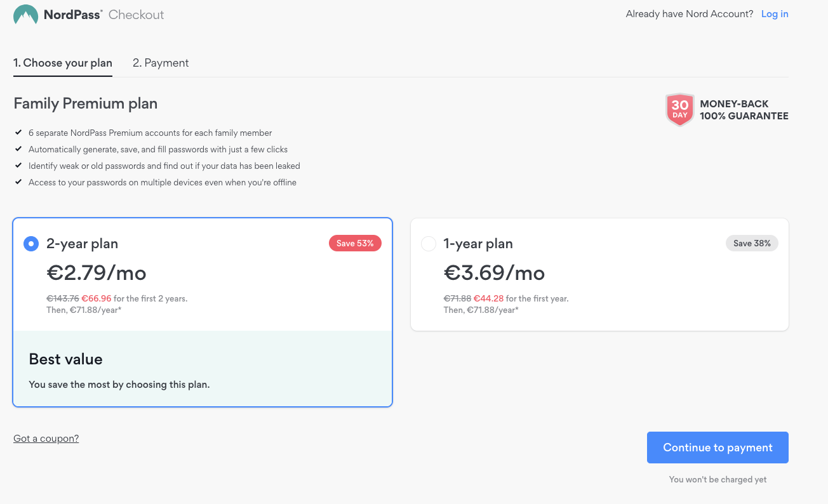Select the 2-year plan radio button
828x504 pixels.
(x=31, y=244)
